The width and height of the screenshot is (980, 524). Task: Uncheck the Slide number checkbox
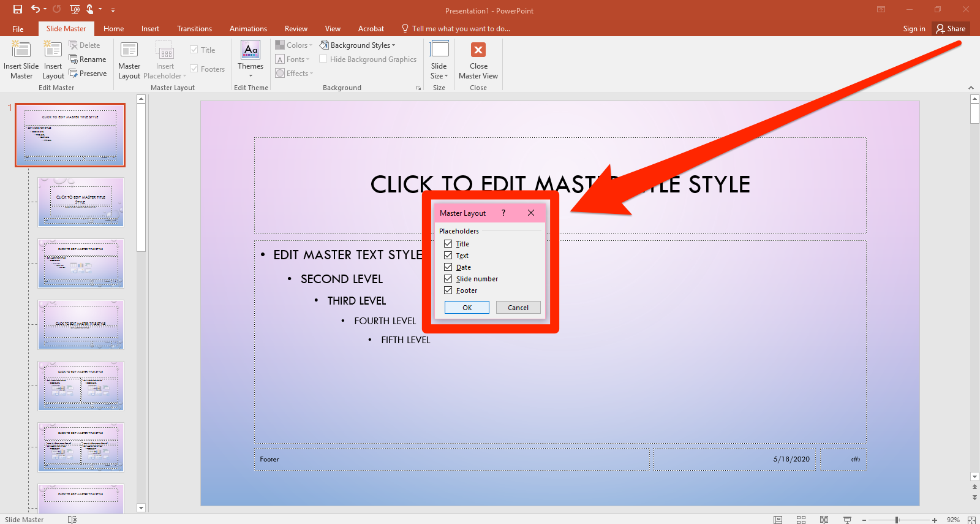pyautogui.click(x=448, y=279)
